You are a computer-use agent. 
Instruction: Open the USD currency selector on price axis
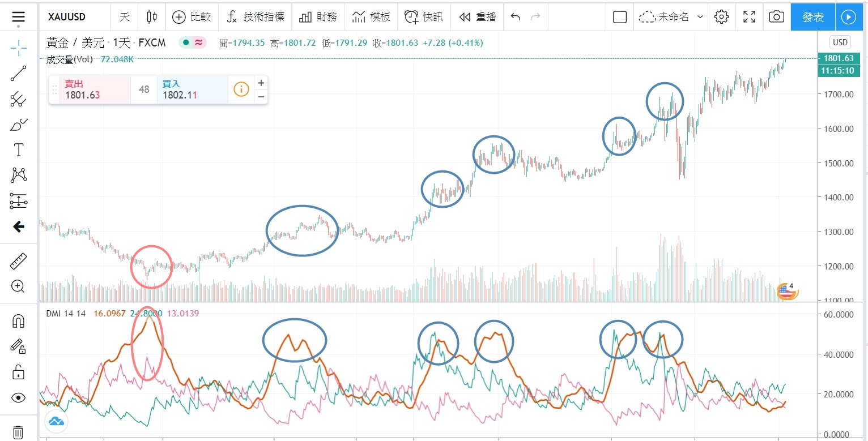coord(840,42)
